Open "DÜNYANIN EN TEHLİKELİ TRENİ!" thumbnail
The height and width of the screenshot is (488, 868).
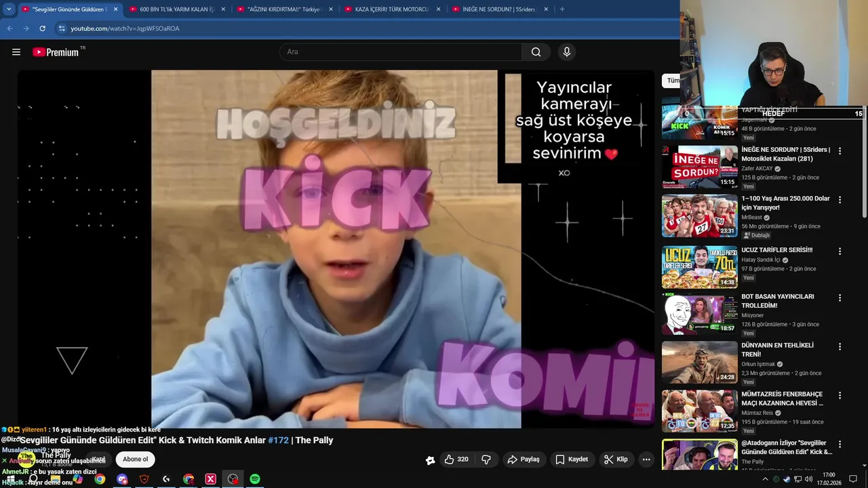(699, 363)
